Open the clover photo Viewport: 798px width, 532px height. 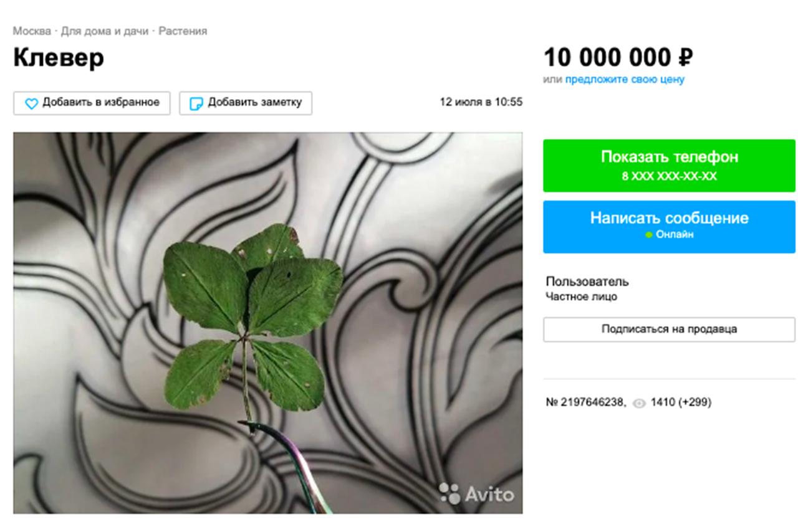pos(268,323)
